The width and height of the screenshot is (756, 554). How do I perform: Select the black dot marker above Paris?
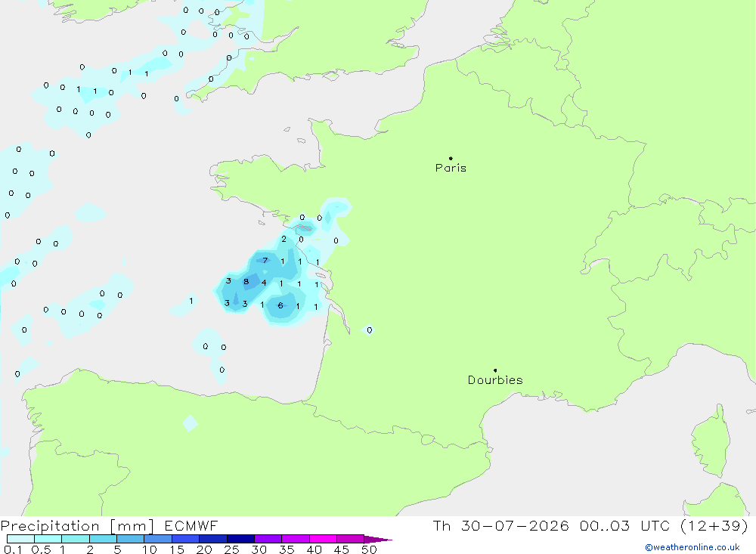click(451, 158)
